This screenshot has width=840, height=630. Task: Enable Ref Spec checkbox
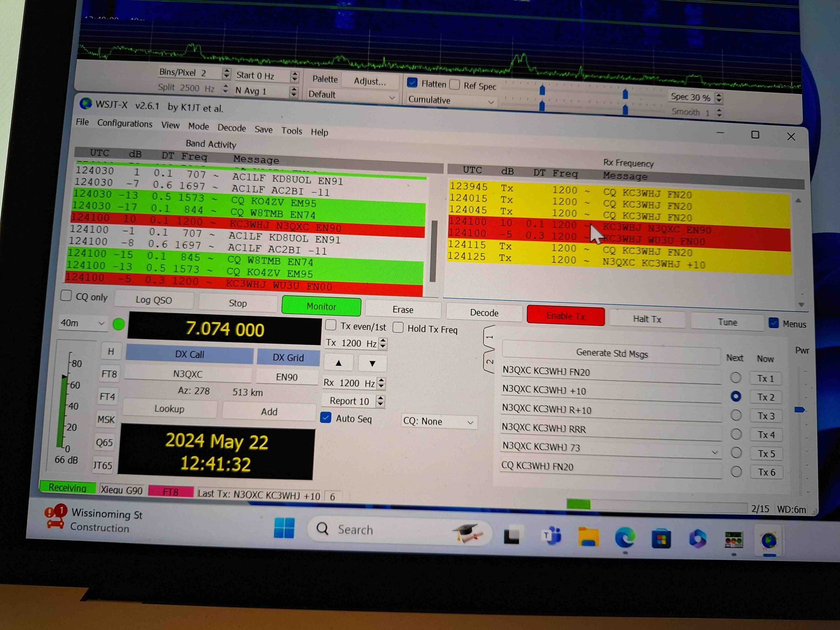point(454,84)
